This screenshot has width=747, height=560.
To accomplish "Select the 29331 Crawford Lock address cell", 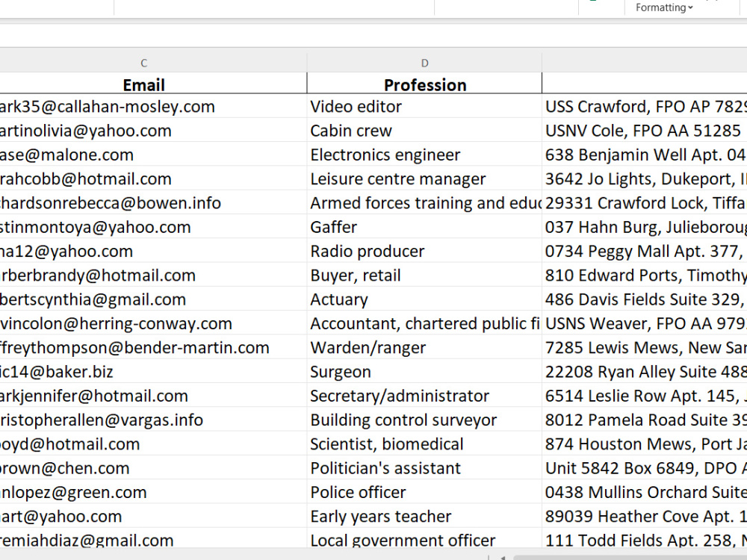I will 645,203.
